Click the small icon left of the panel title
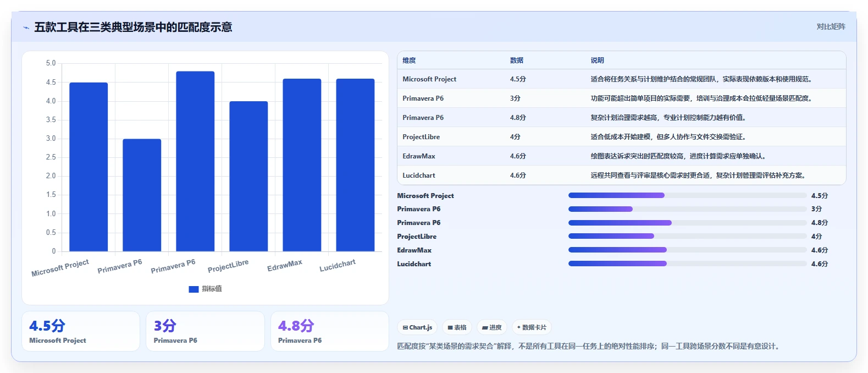 (x=26, y=28)
